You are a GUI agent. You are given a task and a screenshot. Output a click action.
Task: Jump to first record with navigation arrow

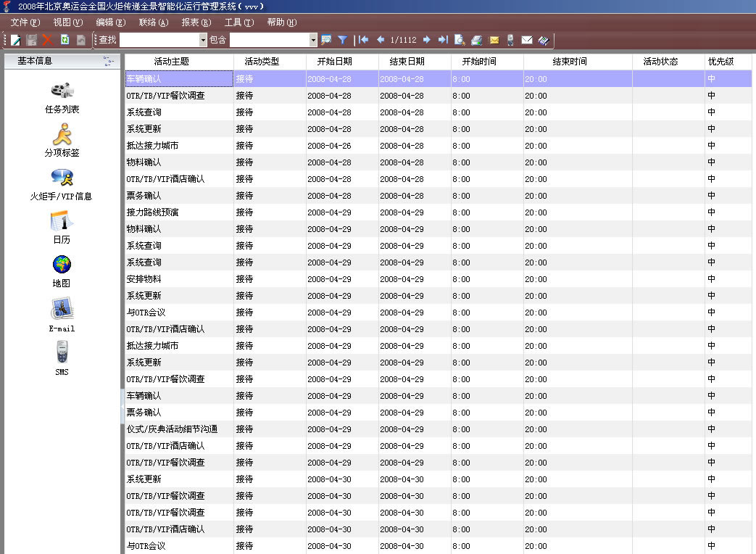(364, 40)
